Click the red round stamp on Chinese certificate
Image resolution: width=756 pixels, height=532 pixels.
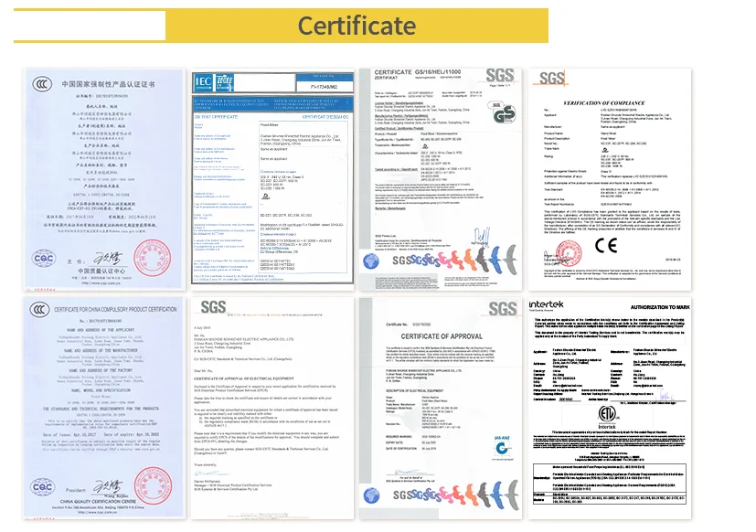pos(153,257)
